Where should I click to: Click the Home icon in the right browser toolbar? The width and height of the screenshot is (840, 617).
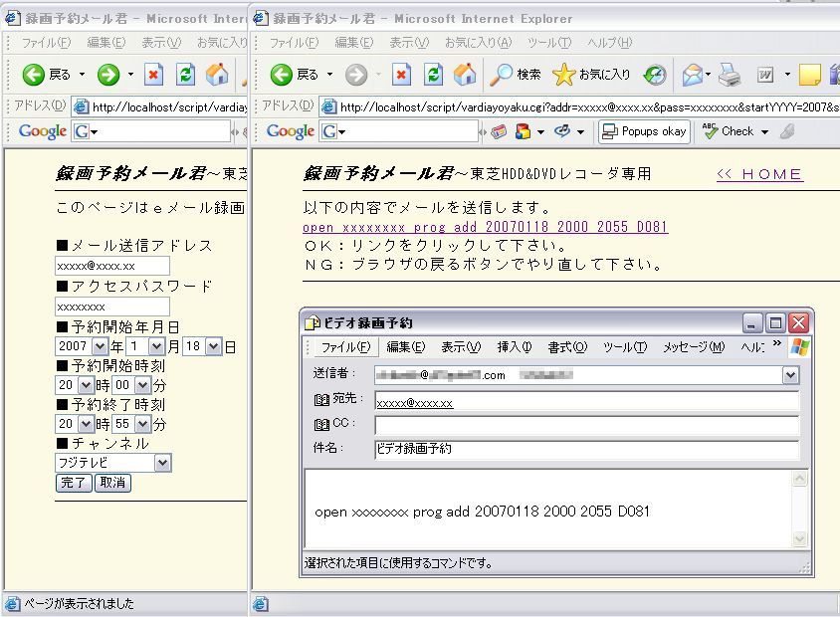click(x=464, y=75)
